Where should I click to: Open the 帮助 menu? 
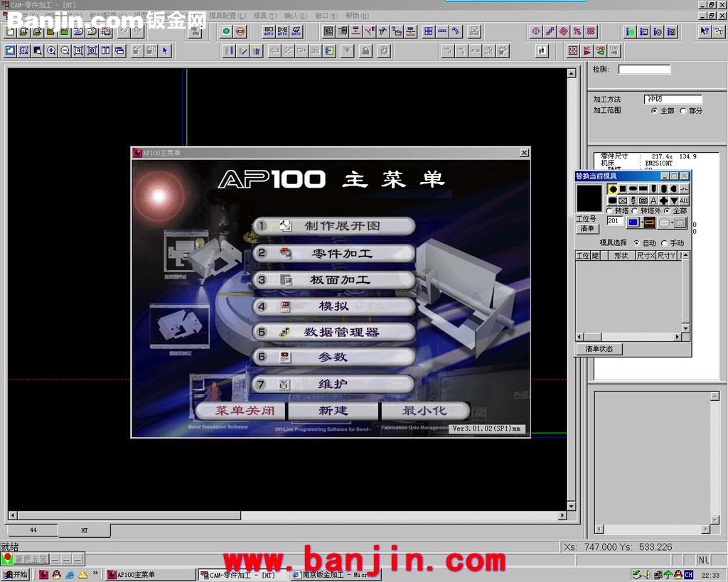[x=357, y=16]
